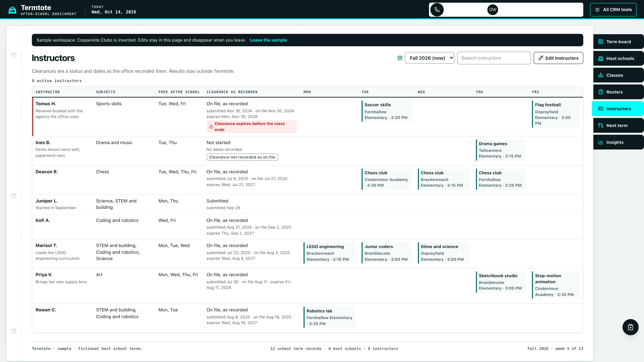This screenshot has width=644, height=362.
Task: Open Flag football class card
Action: coord(555,114)
